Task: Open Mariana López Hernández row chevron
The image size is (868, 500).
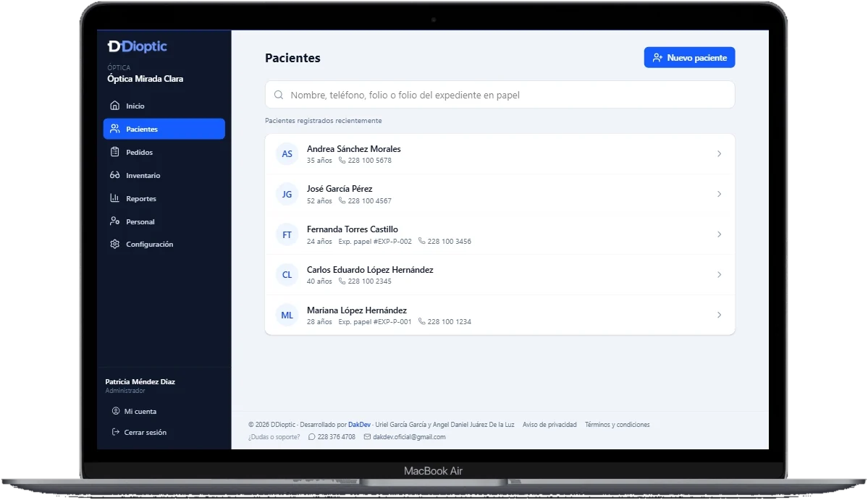Action: pos(719,315)
